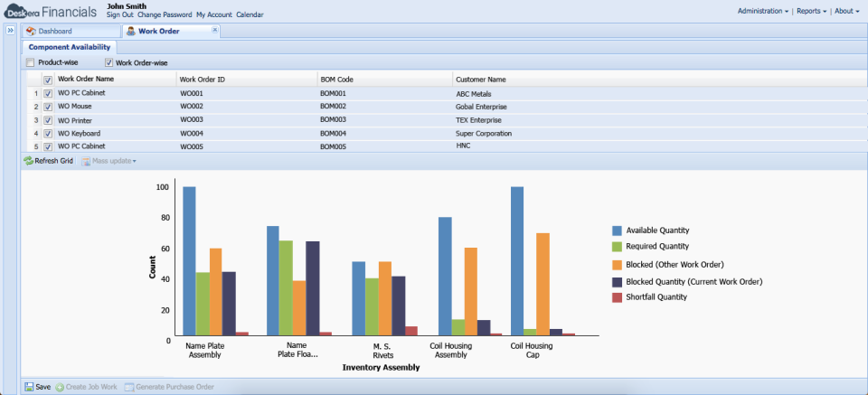
Task: Click the Refresh Grid button label
Action: click(53, 161)
